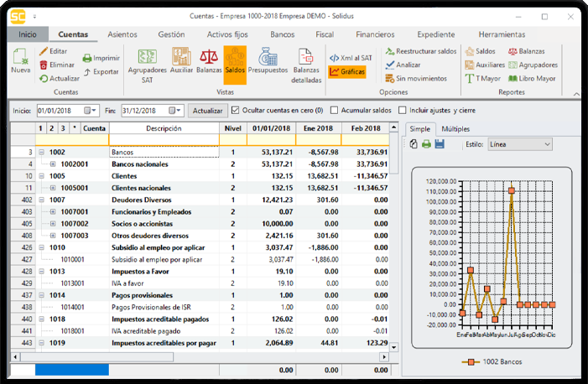This screenshot has height=384, width=588.
Task: Open the Libro Mayor report
Action: [532, 78]
